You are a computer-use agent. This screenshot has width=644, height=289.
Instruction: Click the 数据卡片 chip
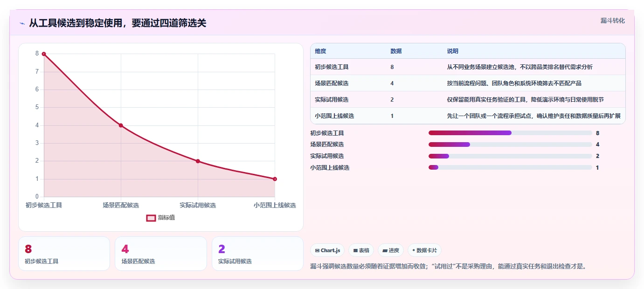[x=424, y=250]
